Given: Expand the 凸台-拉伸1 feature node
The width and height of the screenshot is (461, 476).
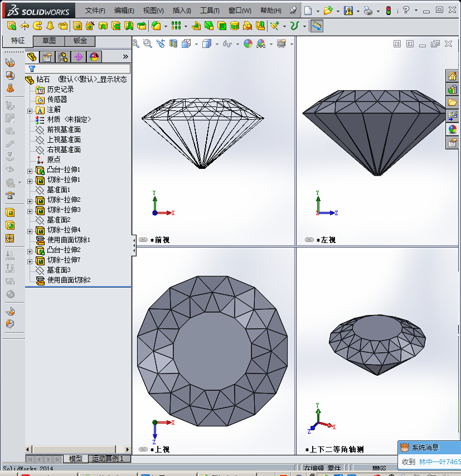Looking at the screenshot, I should (x=30, y=171).
